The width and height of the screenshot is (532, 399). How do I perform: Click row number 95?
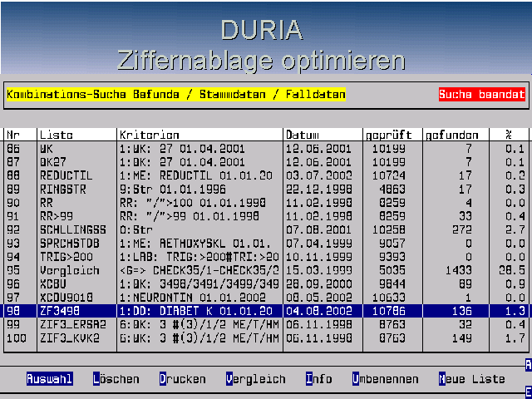coord(13,270)
